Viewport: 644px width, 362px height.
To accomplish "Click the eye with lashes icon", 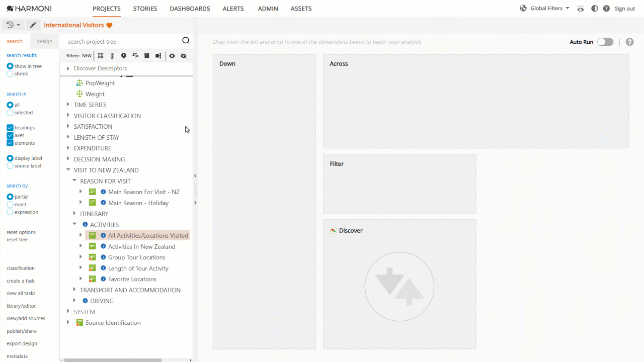I will click(x=581, y=9).
